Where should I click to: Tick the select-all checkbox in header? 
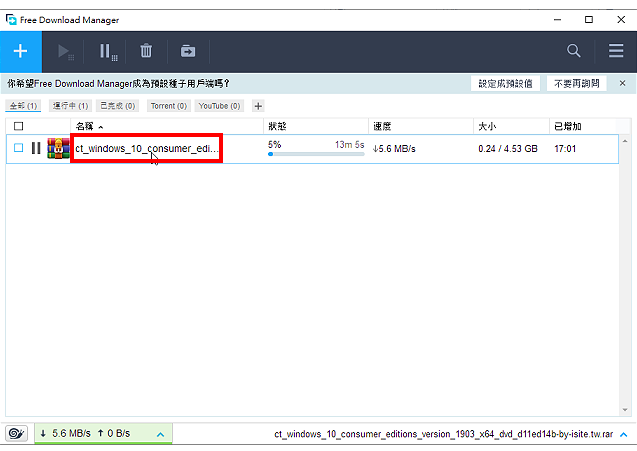tap(19, 126)
